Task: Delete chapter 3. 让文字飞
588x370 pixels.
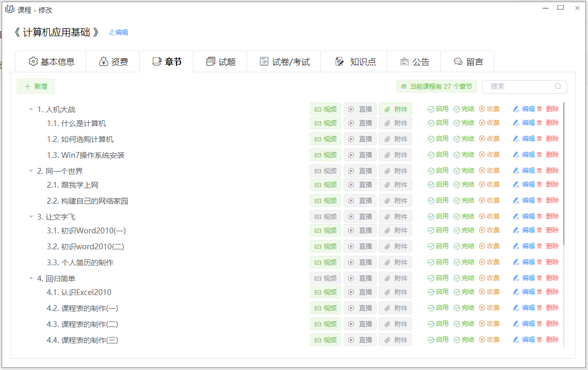Action: (x=548, y=216)
